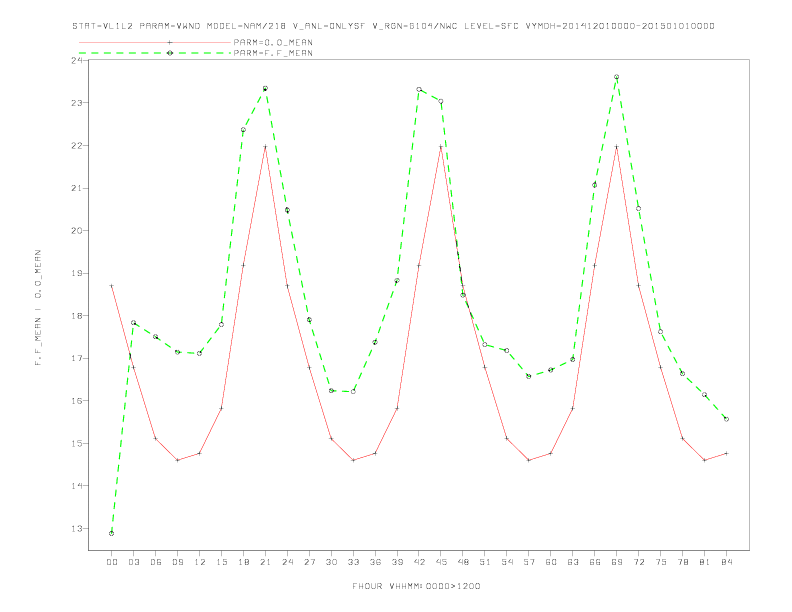Click x-axis tick label 18
792x612 pixels.
pos(243,562)
